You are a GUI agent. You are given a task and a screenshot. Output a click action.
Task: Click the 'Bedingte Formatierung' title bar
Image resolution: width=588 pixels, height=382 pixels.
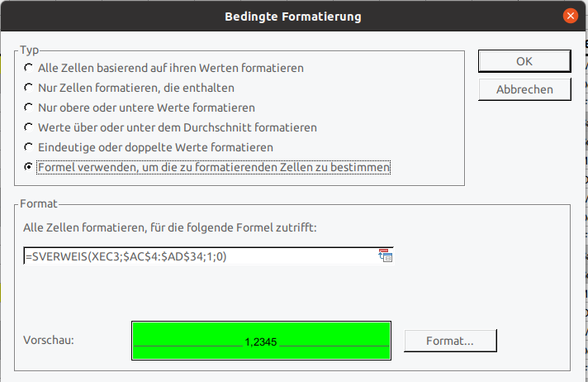pyautogui.click(x=293, y=16)
